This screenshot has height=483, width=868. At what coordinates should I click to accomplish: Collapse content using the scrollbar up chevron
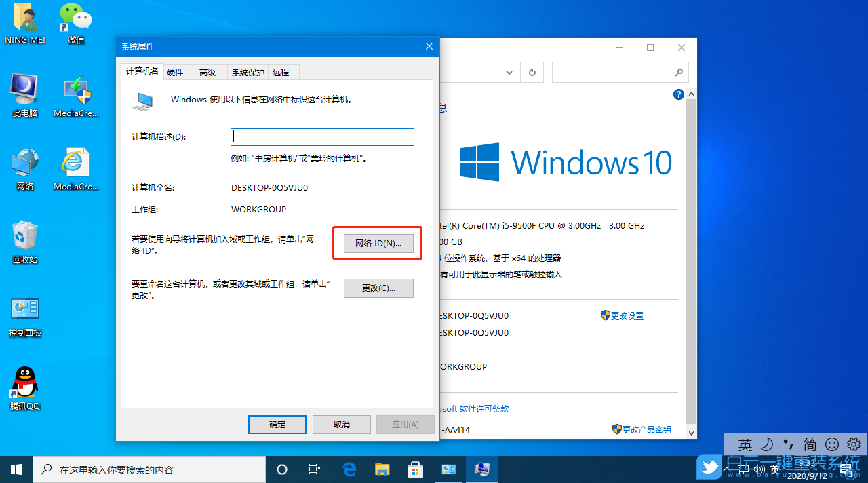pyautogui.click(x=690, y=93)
